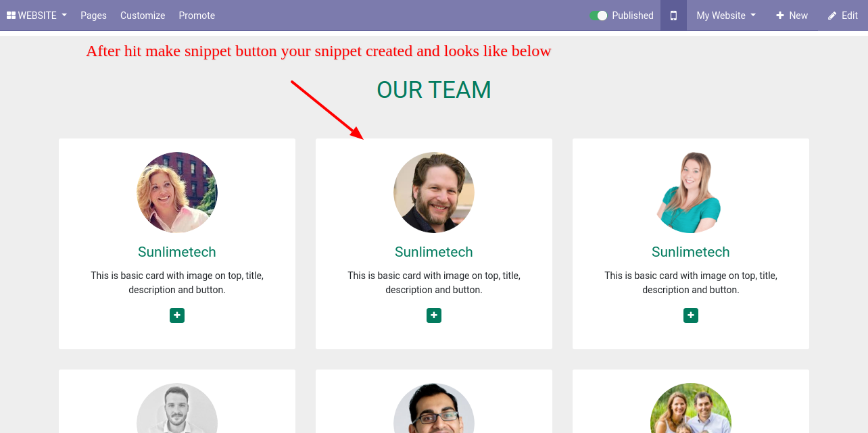Open the WEBSITE dropdown menu
The width and height of the screenshot is (868, 433).
[37, 16]
